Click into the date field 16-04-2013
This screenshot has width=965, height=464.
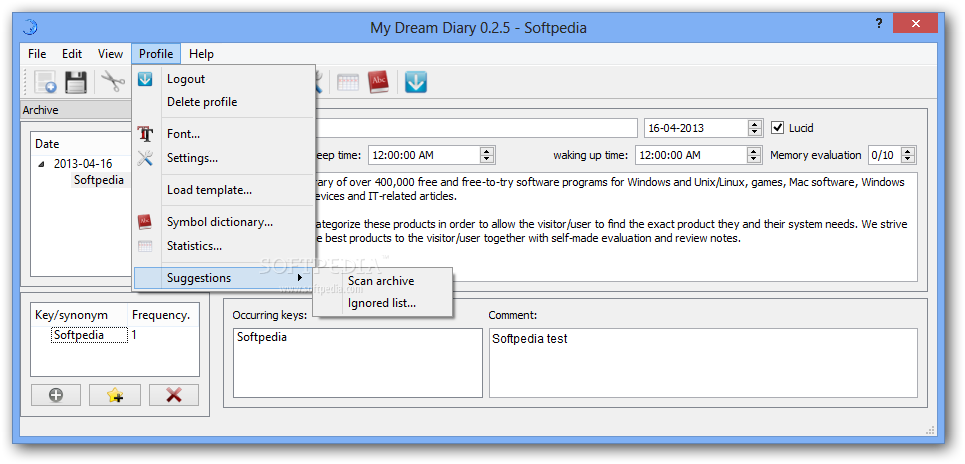[x=696, y=128]
